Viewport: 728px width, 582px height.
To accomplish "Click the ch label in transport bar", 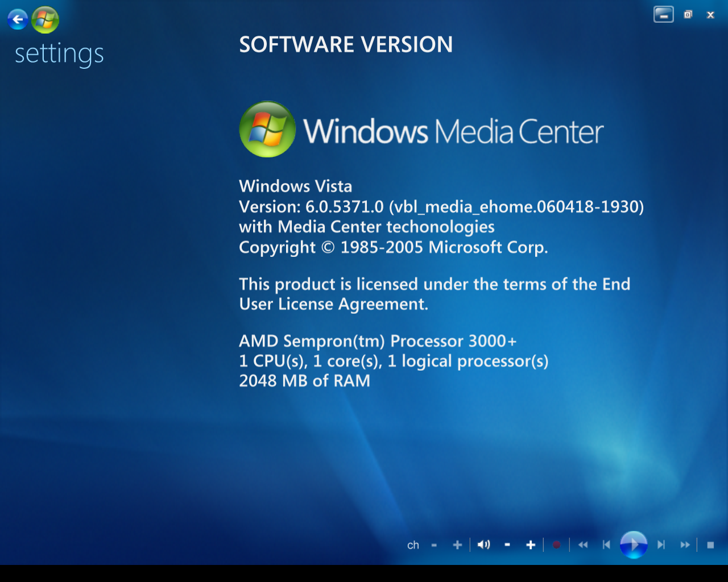I will (x=413, y=545).
